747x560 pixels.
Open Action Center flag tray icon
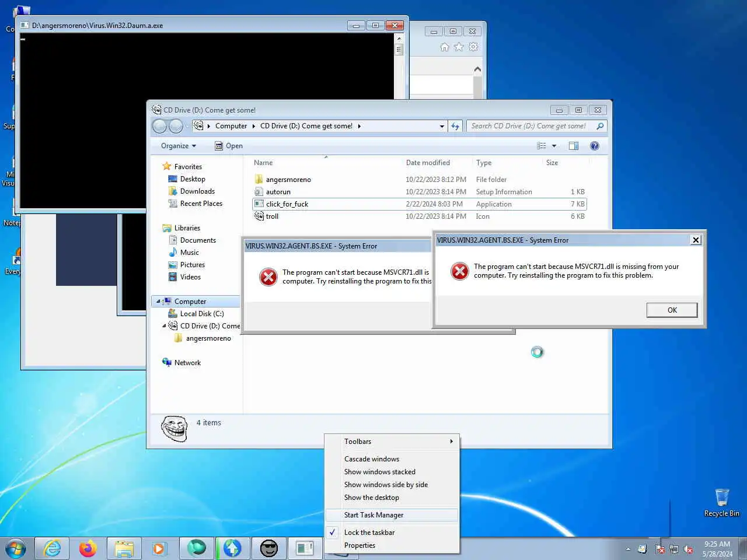point(660,549)
